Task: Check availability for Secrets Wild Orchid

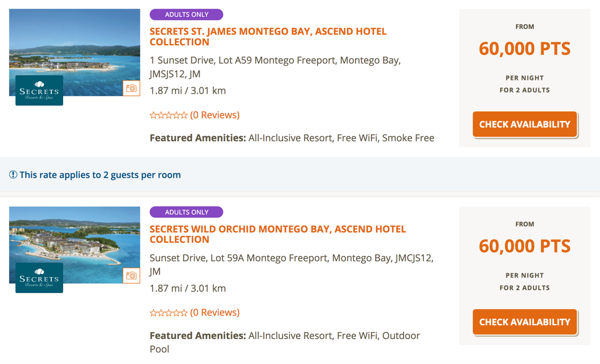Action: pyautogui.click(x=524, y=322)
